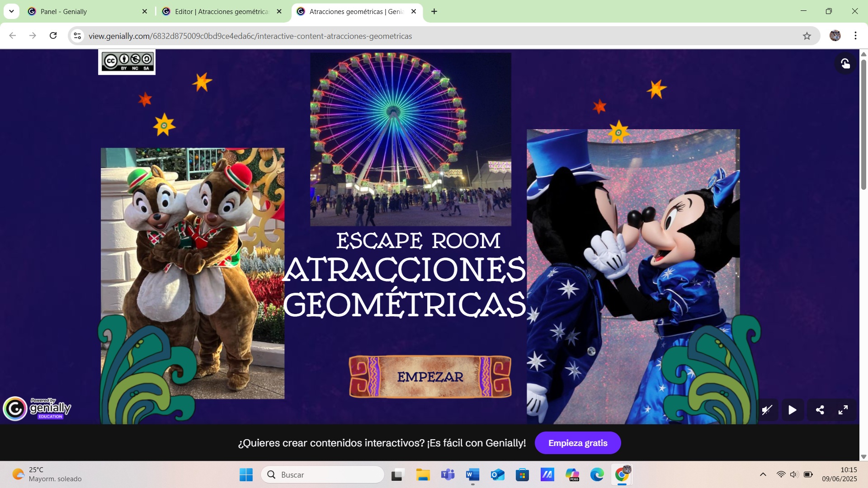Open the weather widget 25°C

(47, 474)
